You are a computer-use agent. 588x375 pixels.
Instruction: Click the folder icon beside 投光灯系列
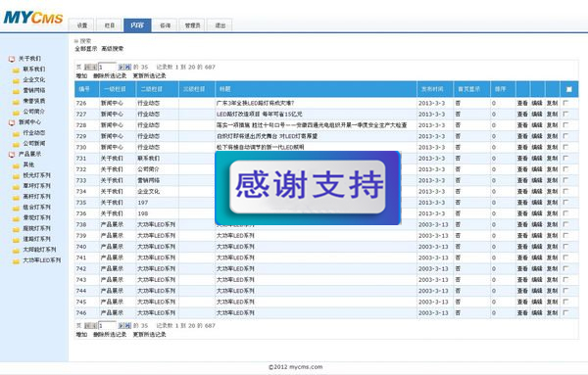coord(16,175)
